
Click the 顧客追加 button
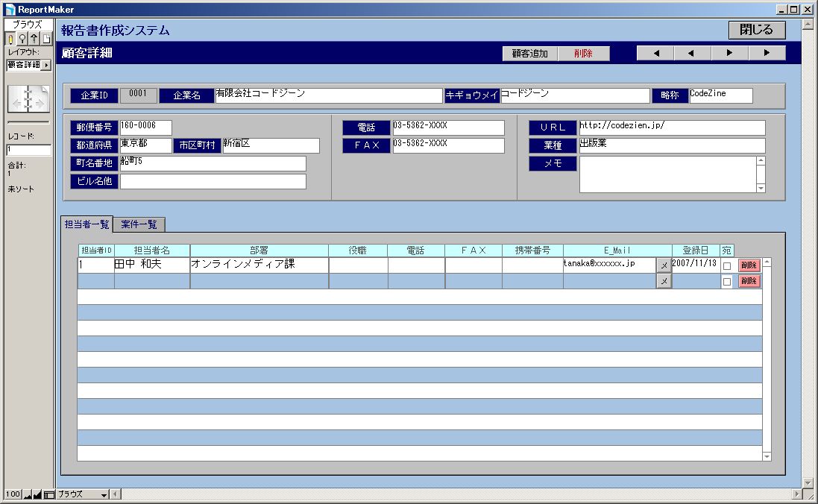pyautogui.click(x=532, y=54)
